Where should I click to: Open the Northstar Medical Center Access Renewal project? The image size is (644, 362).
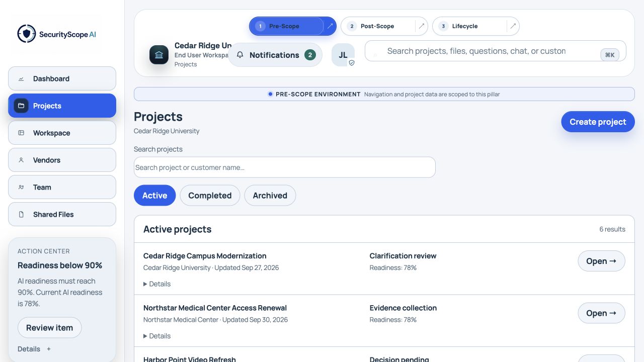point(601,313)
